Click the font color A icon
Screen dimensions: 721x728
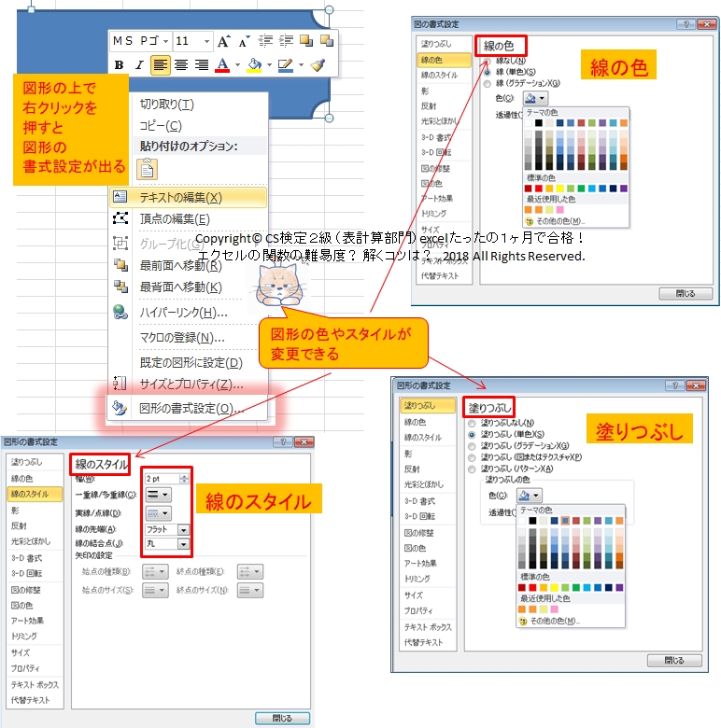tap(222, 65)
